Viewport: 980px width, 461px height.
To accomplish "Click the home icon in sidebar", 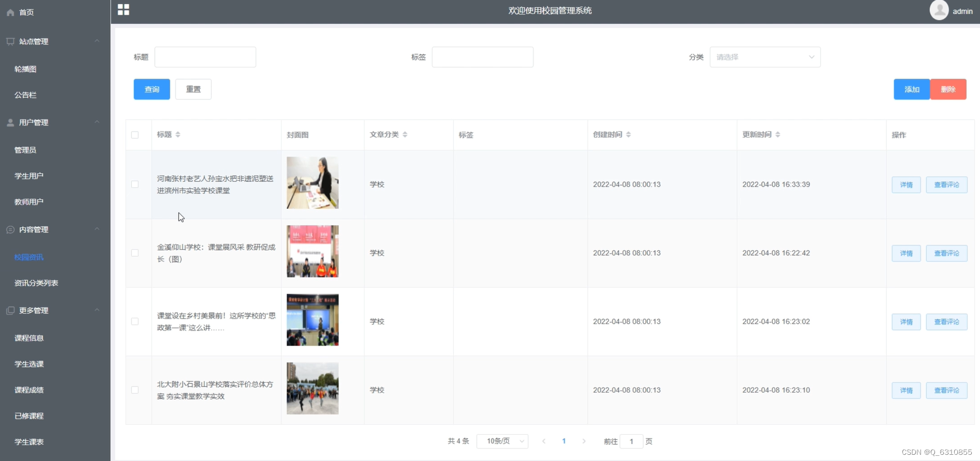I will (x=10, y=12).
